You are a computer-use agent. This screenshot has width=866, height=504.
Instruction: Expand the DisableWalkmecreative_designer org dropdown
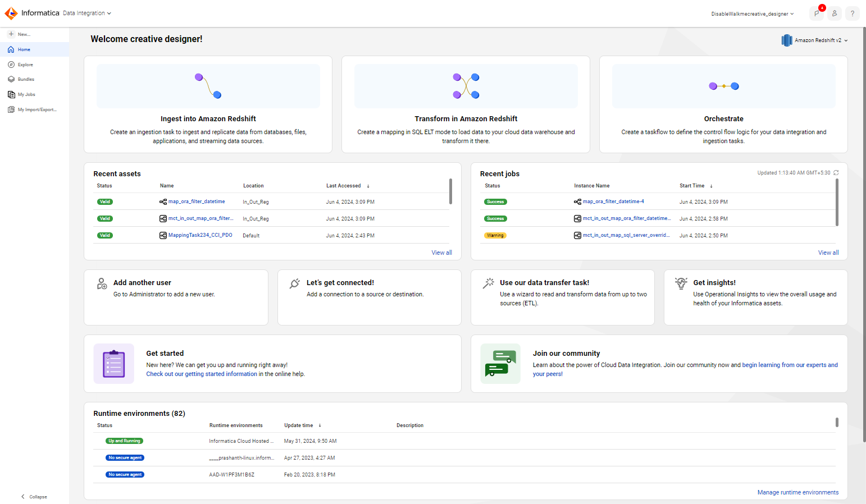coord(792,13)
